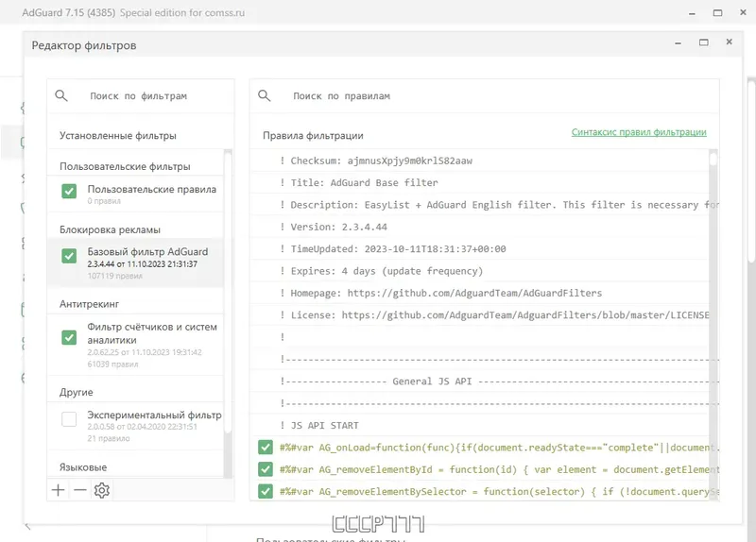Click the Поиск по фильтрам search field
Image resolution: width=756 pixels, height=542 pixels.
151,95
